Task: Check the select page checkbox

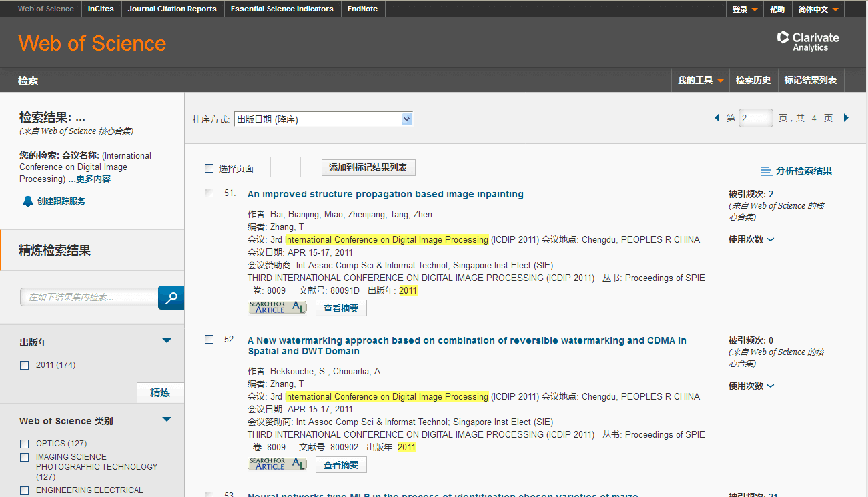Action: click(x=209, y=169)
